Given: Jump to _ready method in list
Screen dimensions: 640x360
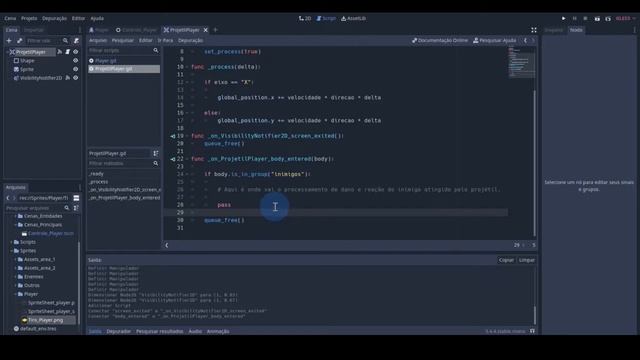Looking at the screenshot, I should click(x=97, y=173).
